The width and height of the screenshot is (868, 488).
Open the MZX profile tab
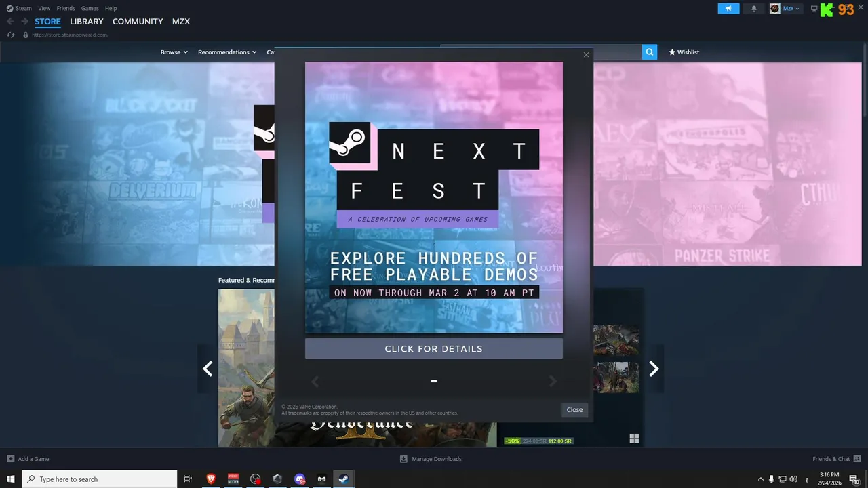pos(181,22)
